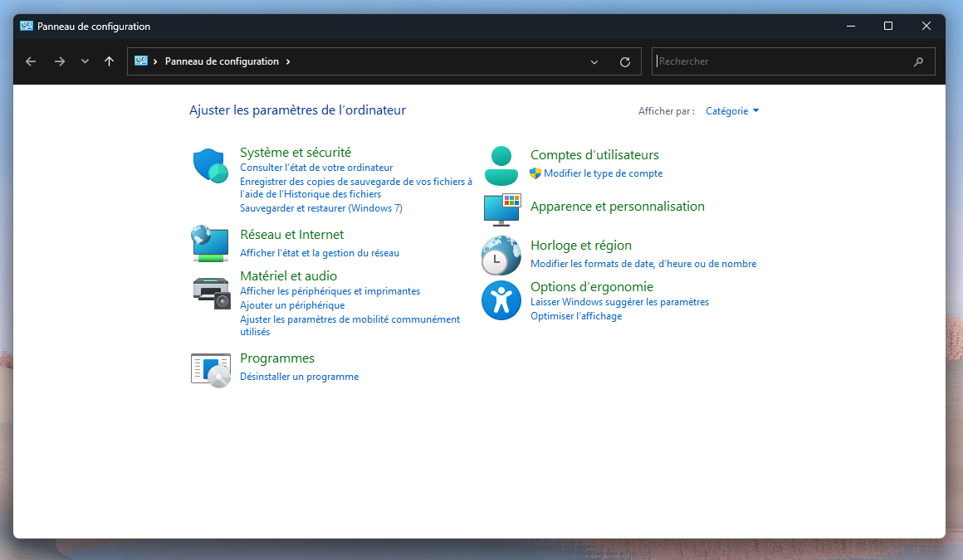Image resolution: width=963 pixels, height=560 pixels.
Task: Click the back navigation arrow
Action: coord(31,61)
